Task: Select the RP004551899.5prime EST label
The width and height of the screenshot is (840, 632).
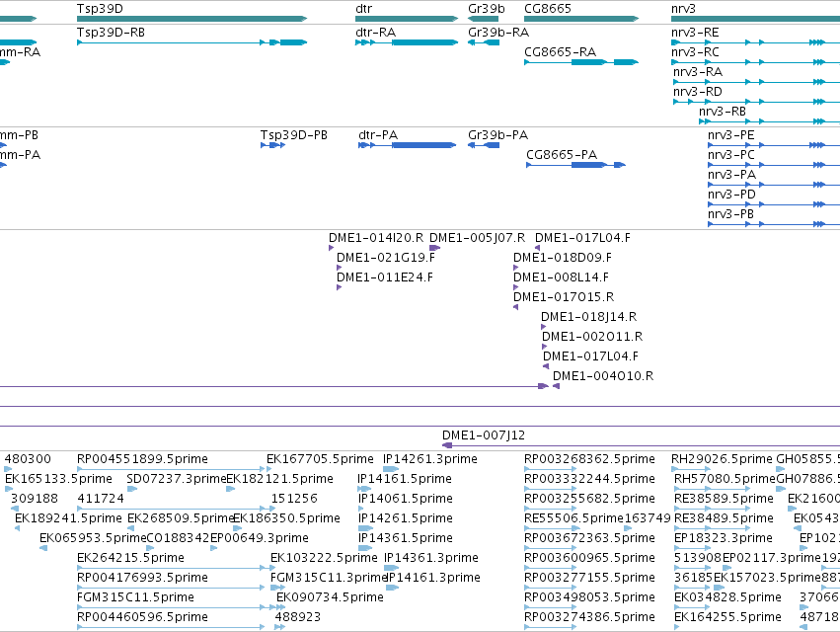Action: click(142, 459)
